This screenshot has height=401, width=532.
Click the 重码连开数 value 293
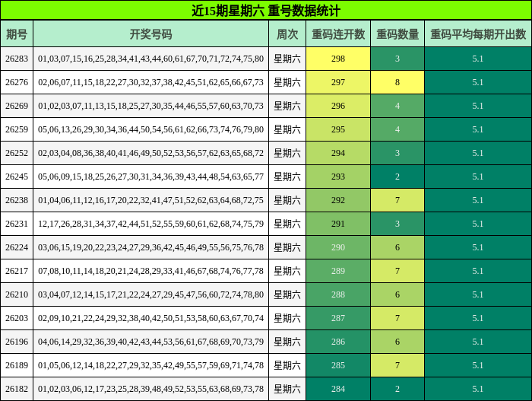coord(338,177)
